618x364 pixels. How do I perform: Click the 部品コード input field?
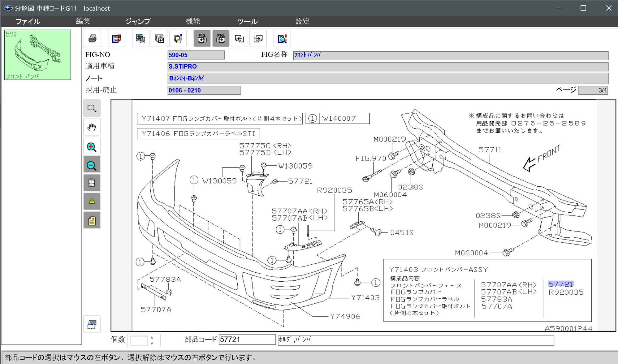click(x=247, y=340)
